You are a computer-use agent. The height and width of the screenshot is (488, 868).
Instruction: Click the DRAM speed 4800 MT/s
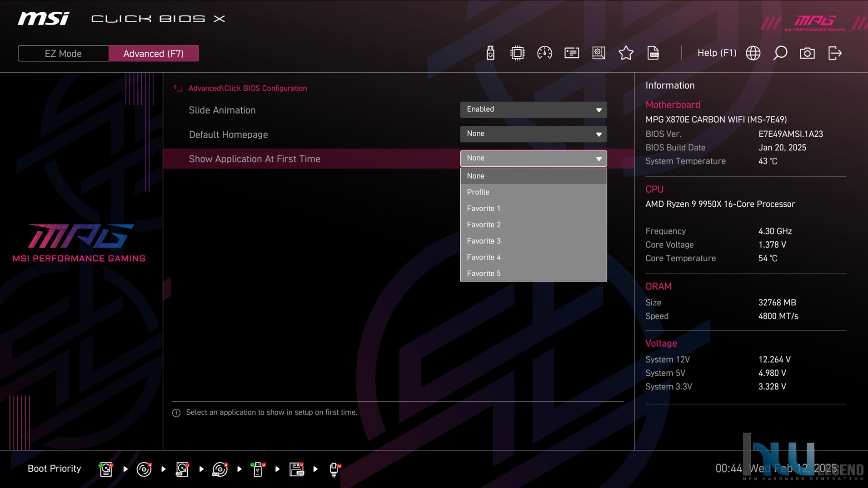point(778,316)
